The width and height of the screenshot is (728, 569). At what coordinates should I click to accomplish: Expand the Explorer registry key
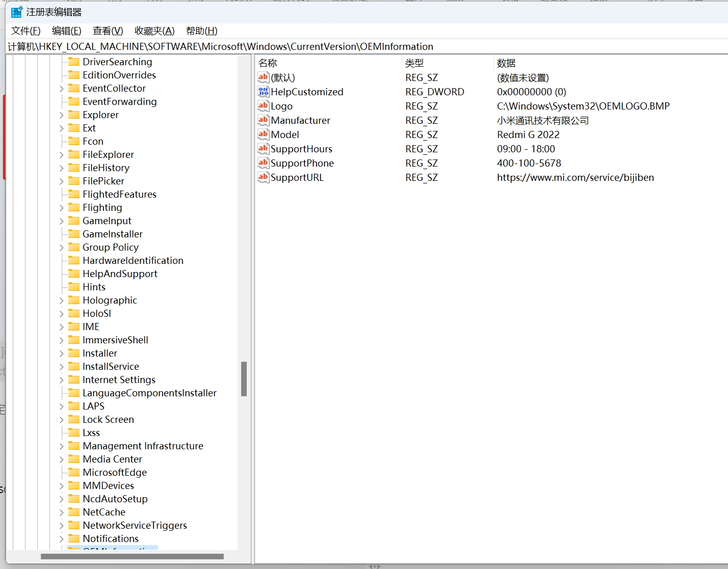click(x=61, y=115)
